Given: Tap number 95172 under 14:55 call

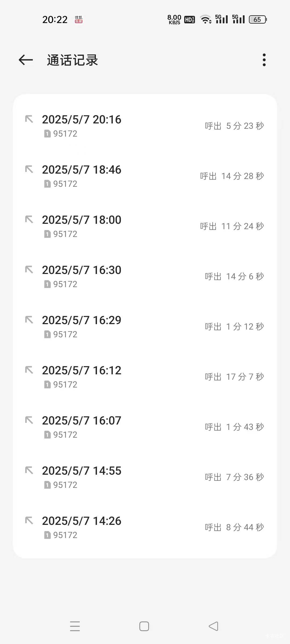Looking at the screenshot, I should click(x=65, y=485).
